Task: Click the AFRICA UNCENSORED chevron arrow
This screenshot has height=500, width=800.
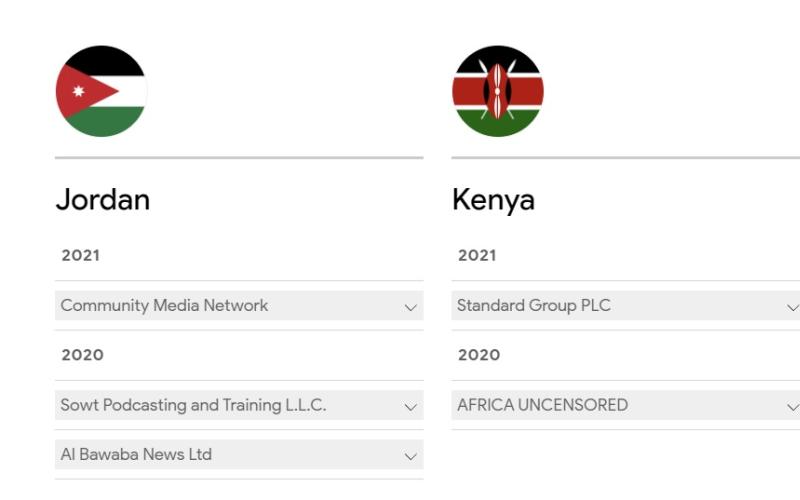Action: (793, 407)
